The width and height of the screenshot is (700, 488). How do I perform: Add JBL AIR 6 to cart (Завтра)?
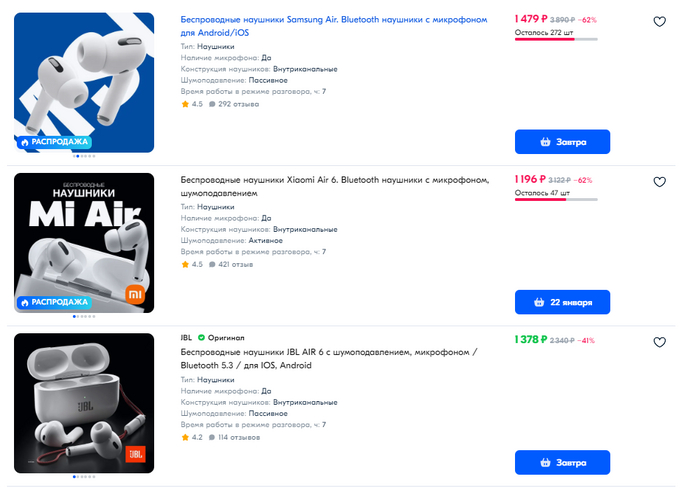[x=562, y=463]
